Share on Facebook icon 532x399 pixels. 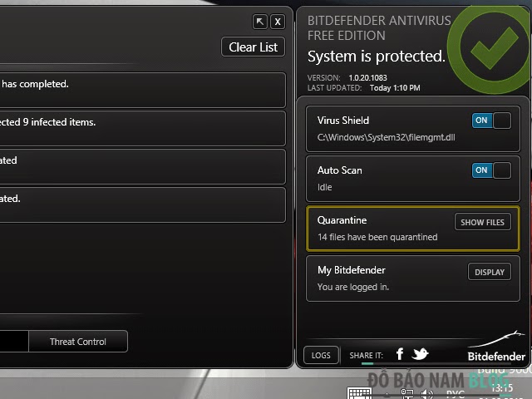(400, 353)
